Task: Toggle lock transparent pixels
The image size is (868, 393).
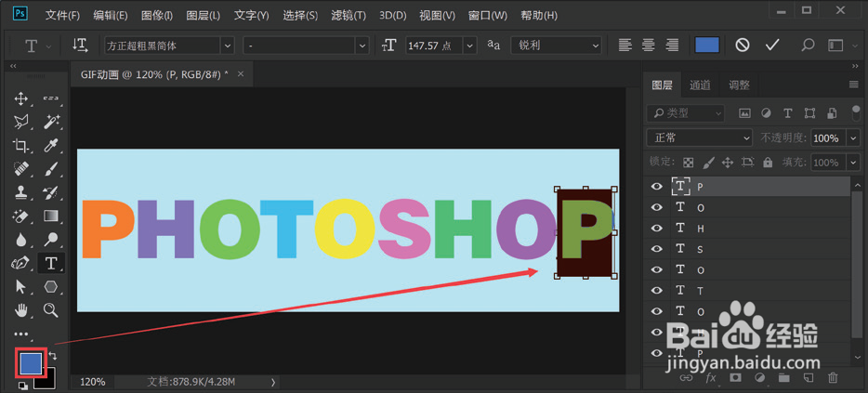Action: point(688,163)
